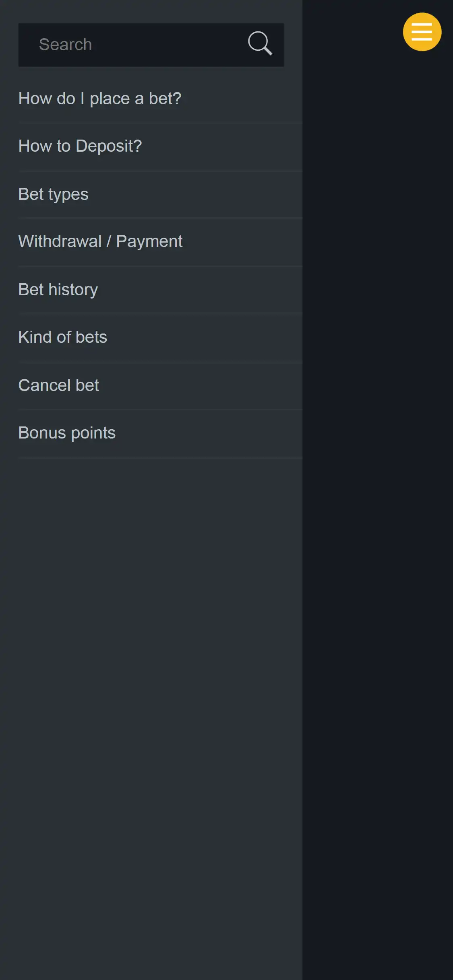Select the 'How to Deposit?' entry
This screenshot has height=980, width=453.
click(x=80, y=146)
